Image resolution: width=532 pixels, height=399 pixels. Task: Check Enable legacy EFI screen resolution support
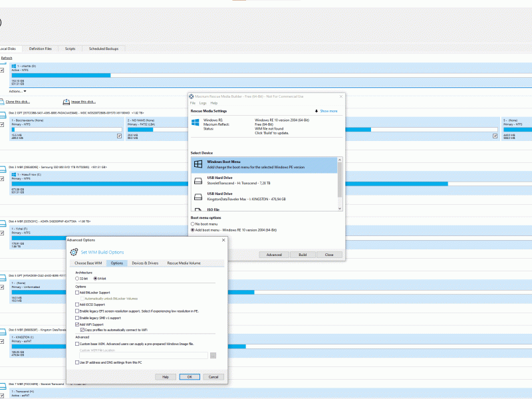point(77,311)
